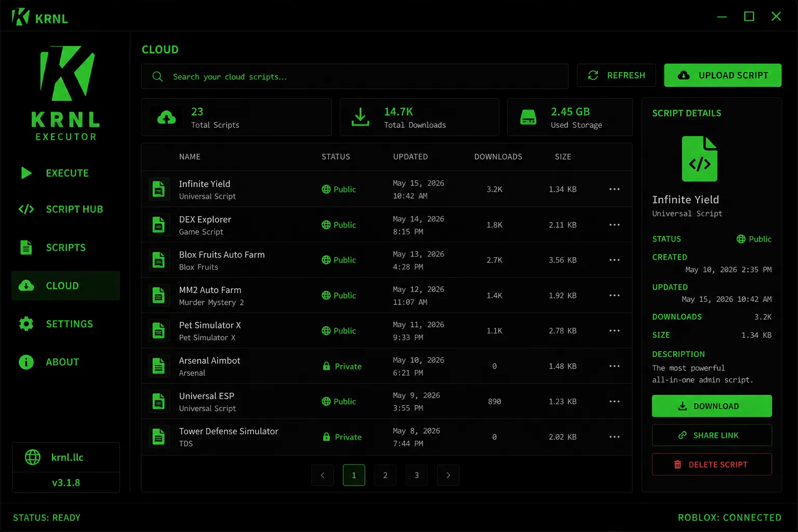The height and width of the screenshot is (532, 798).
Task: Open the krnl.llc website link
Action: 66,457
